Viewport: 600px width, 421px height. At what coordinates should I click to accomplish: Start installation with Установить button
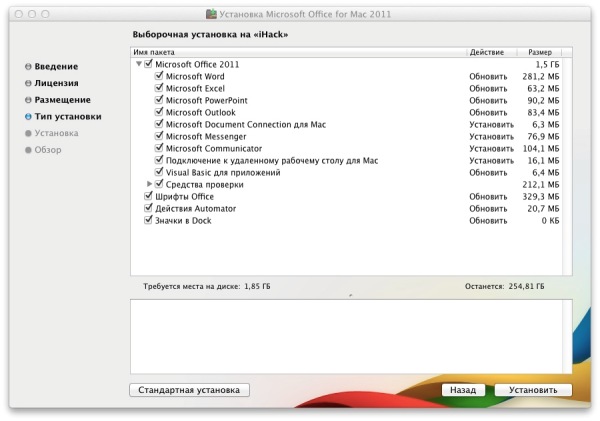[533, 390]
